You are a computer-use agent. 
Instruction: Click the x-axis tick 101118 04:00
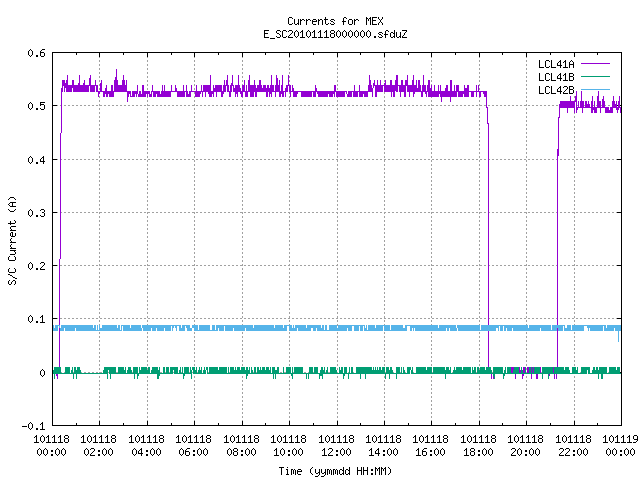click(x=146, y=445)
